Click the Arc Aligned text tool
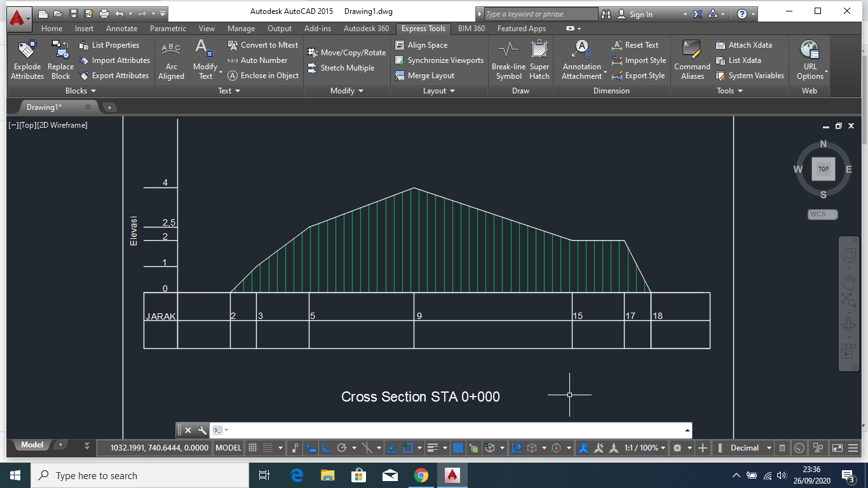The width and height of the screenshot is (868, 488). point(171,60)
